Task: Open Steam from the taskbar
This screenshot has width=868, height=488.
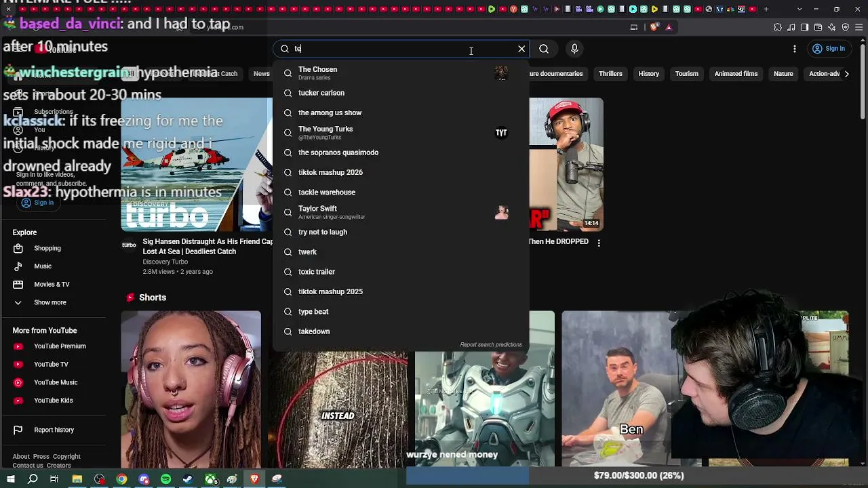Action: [188, 479]
